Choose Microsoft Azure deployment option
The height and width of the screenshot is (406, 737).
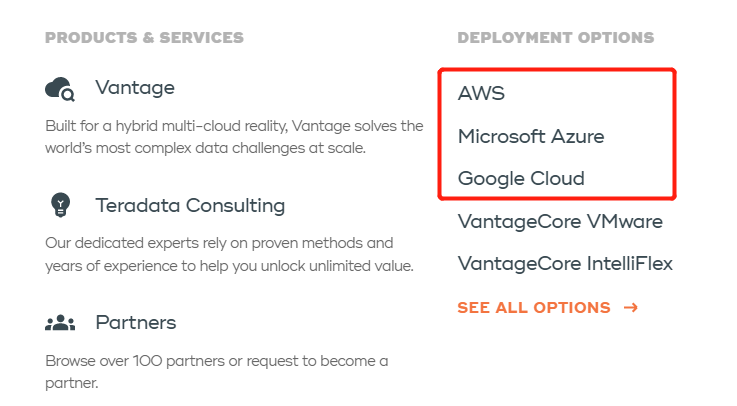531,136
